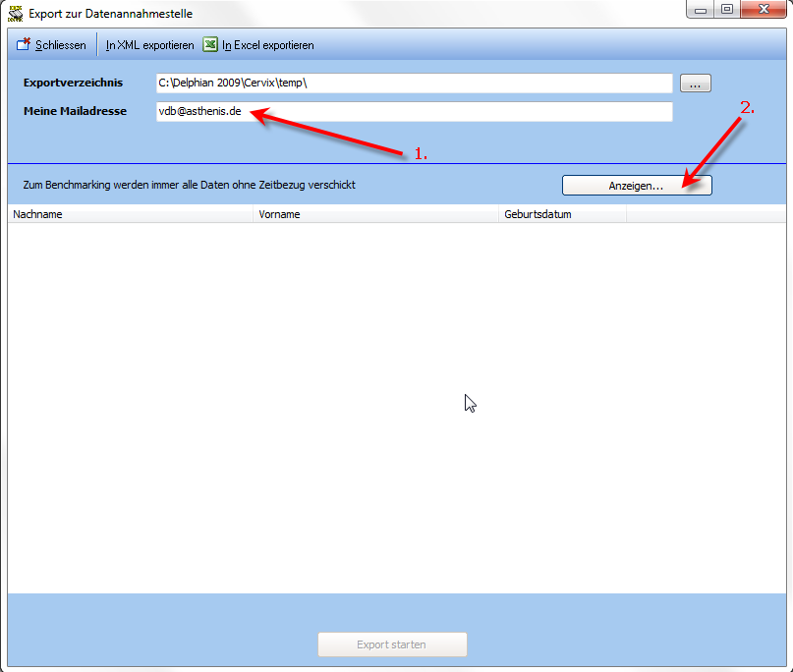Sort by the Vorname column header
Image resolution: width=793 pixels, height=672 pixels.
click(x=375, y=214)
